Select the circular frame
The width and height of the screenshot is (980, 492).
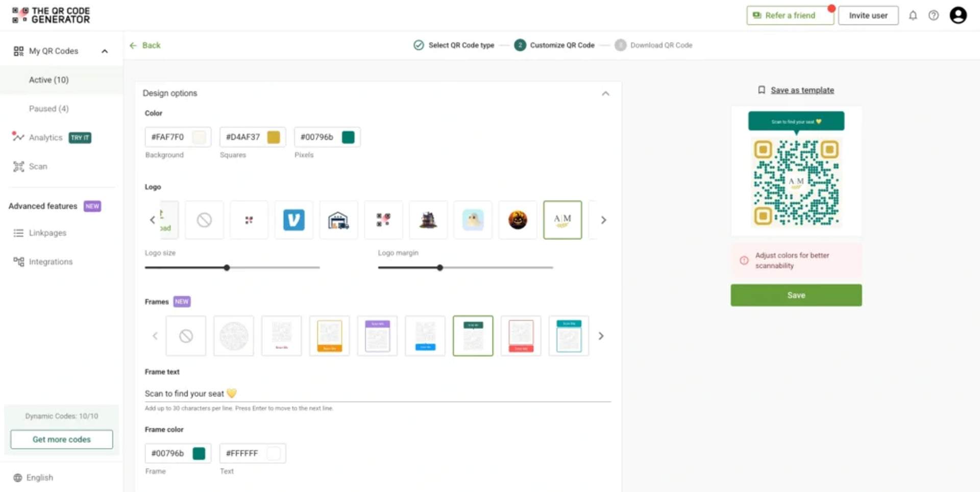pyautogui.click(x=234, y=336)
